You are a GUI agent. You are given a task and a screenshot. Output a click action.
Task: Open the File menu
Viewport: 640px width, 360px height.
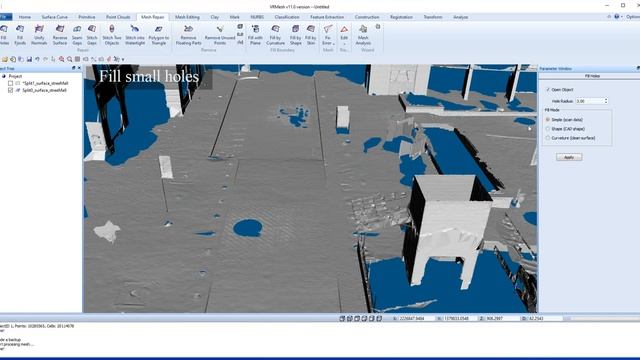(x=5, y=17)
